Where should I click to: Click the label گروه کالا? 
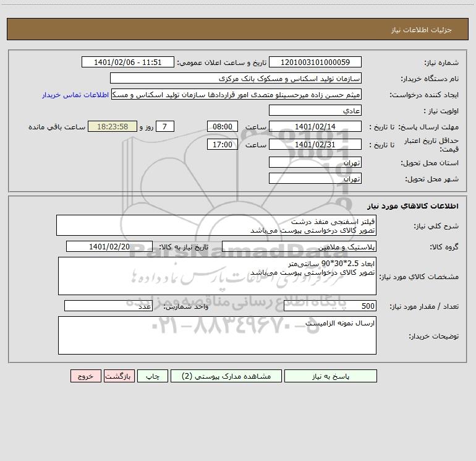click(x=444, y=247)
